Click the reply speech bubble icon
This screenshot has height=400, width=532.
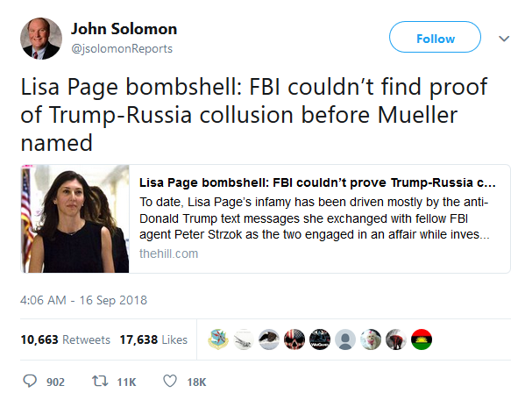30,381
